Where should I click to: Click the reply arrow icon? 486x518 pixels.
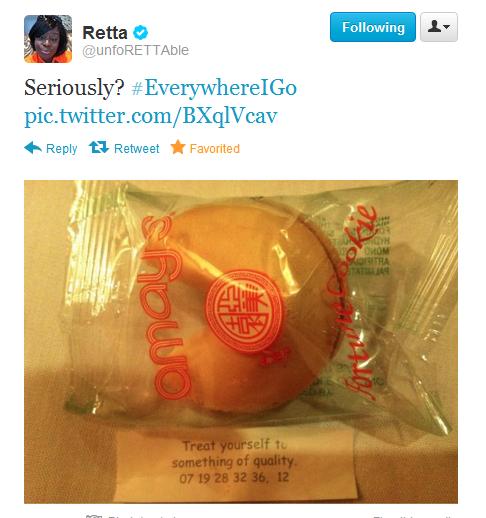click(x=33, y=147)
